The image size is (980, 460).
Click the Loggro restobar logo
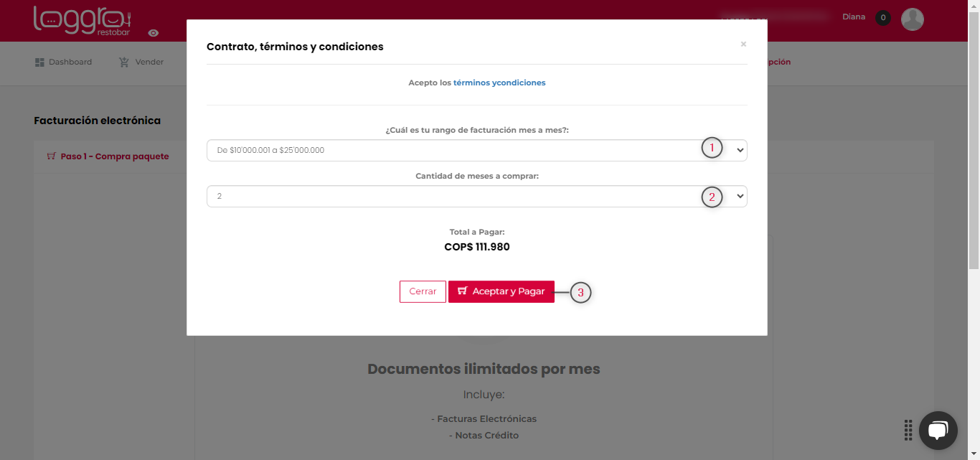coord(83,20)
